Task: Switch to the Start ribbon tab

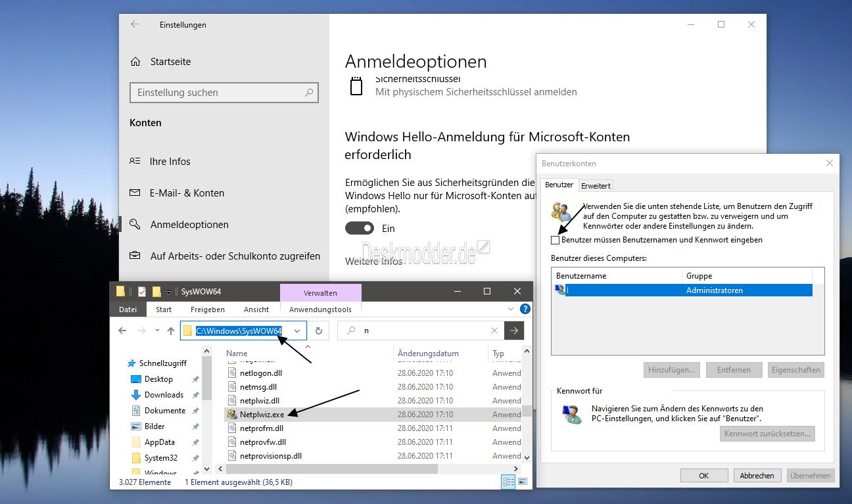Action: 164,309
